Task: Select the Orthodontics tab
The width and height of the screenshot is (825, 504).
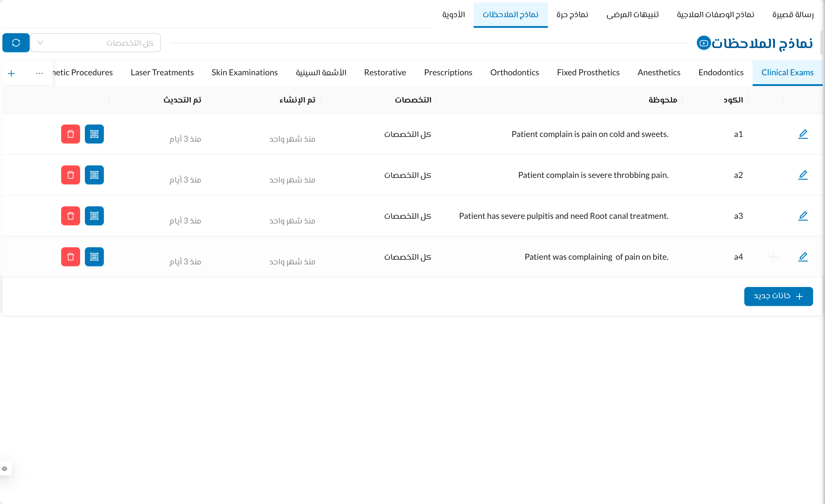Action: pos(514,73)
